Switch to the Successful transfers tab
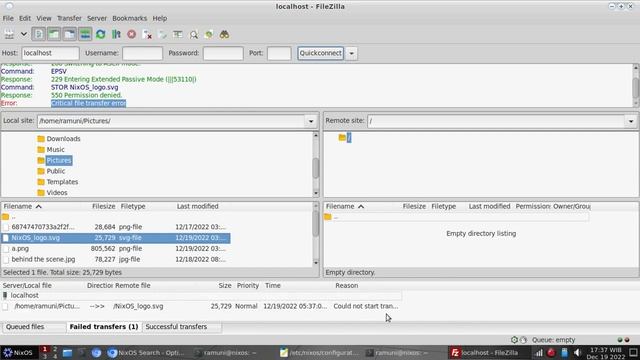 (176, 327)
